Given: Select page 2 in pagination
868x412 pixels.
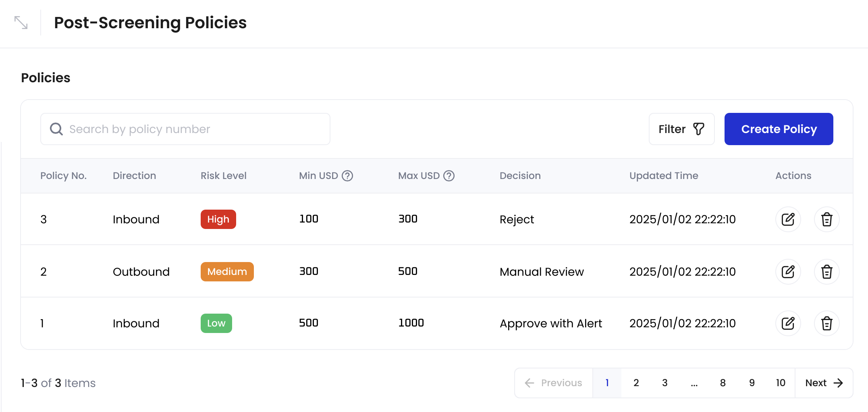Looking at the screenshot, I should [x=636, y=383].
